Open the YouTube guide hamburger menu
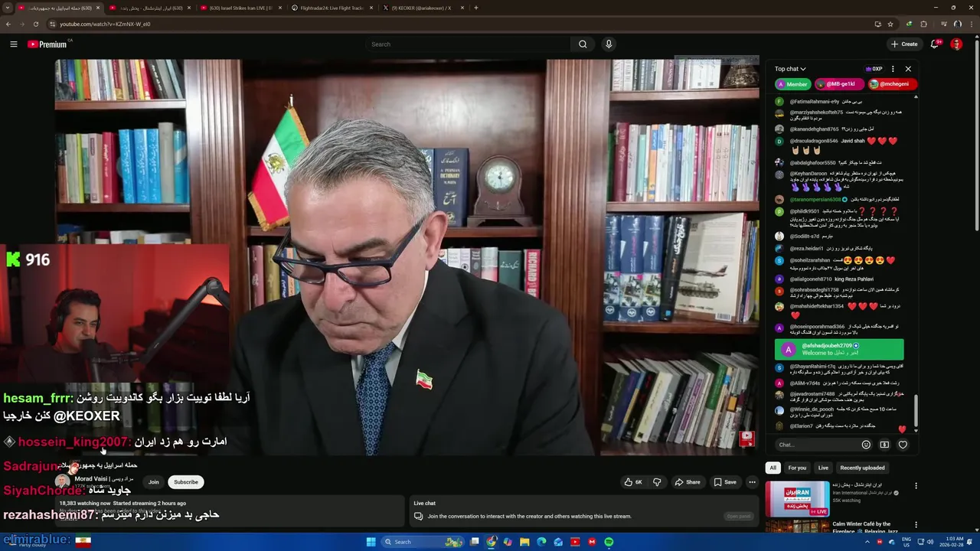This screenshot has width=980, height=551. click(14, 44)
